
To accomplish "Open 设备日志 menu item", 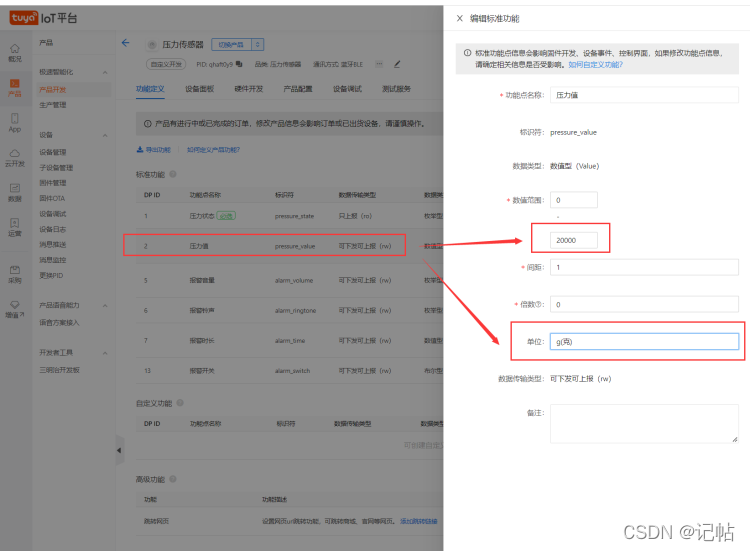I will pos(53,229).
